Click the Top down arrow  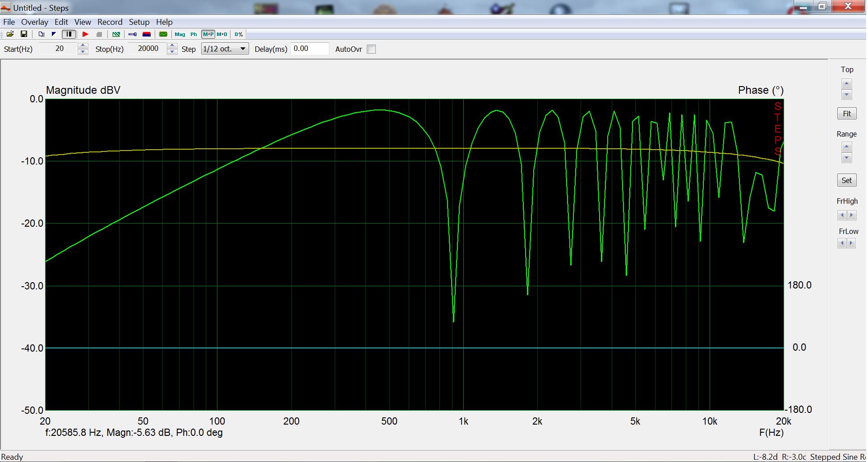tap(847, 95)
